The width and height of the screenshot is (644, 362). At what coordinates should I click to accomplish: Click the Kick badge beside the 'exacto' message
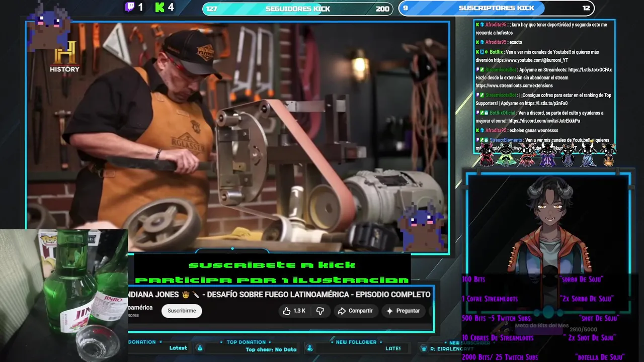pyautogui.click(x=477, y=42)
